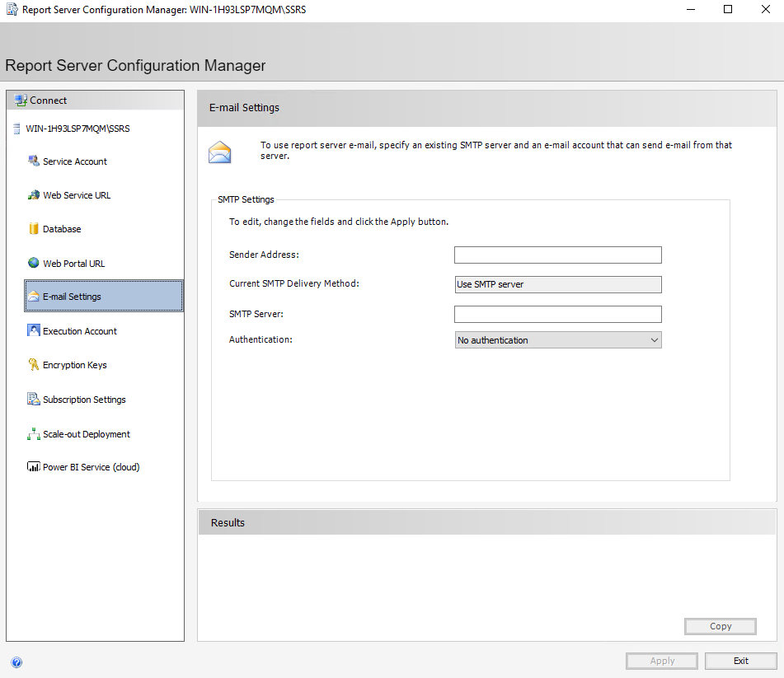This screenshot has height=678, width=784.
Task: Open the Execution Account section
Action: 35,330
